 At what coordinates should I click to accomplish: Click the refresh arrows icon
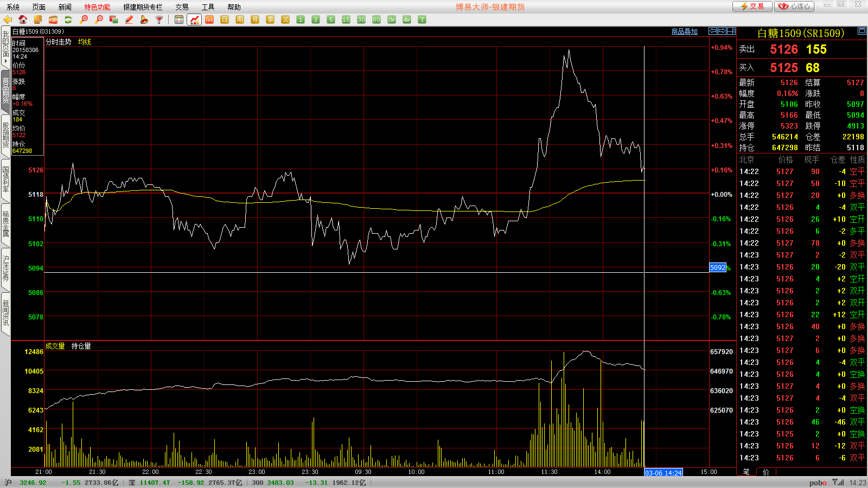coord(68,20)
